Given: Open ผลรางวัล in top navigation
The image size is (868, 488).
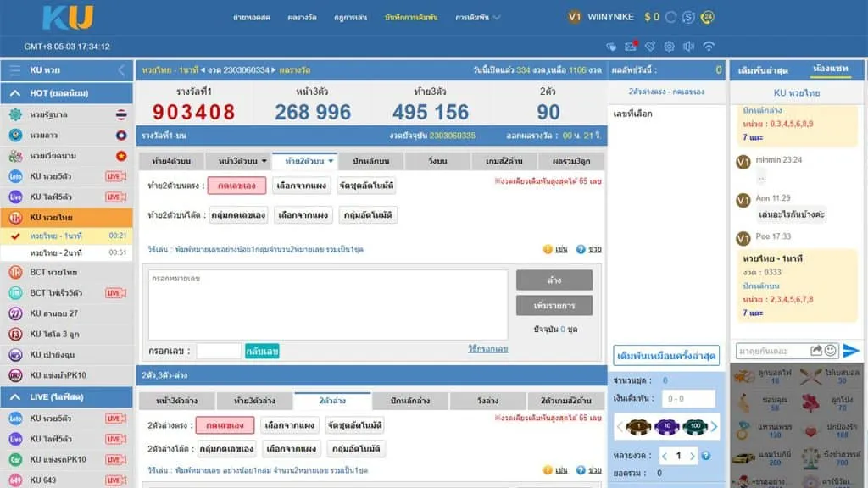Looking at the screenshot, I should 302,18.
